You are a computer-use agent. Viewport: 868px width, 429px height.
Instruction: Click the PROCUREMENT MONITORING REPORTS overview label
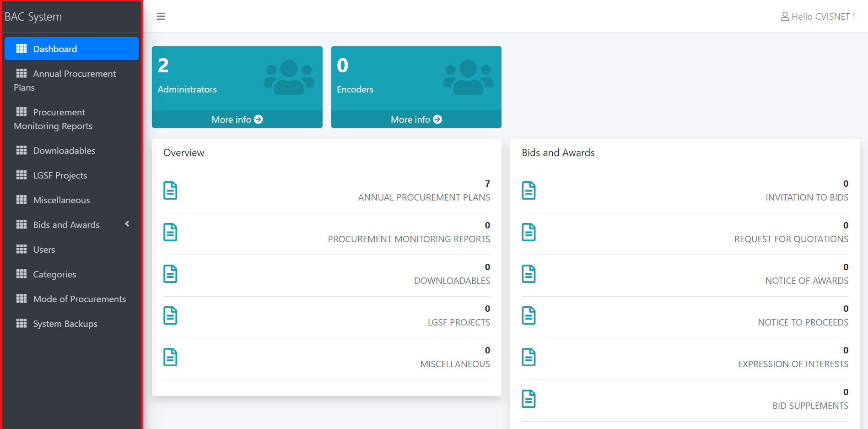pos(409,239)
